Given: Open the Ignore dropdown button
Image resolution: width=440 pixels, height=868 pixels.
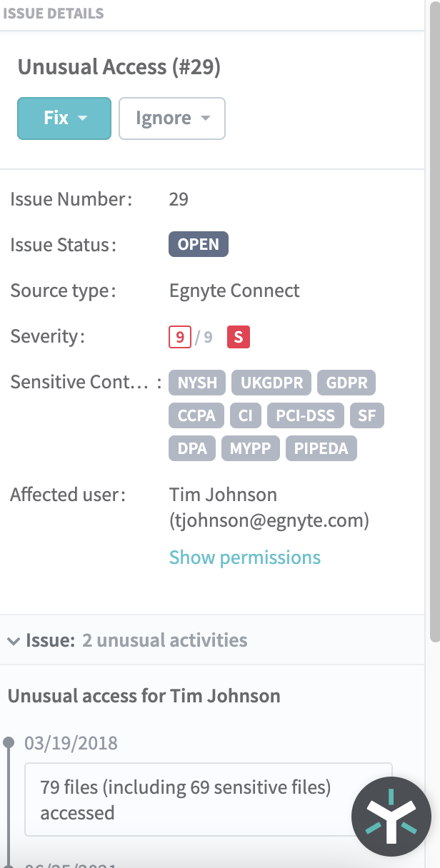Looking at the screenshot, I should 171,118.
